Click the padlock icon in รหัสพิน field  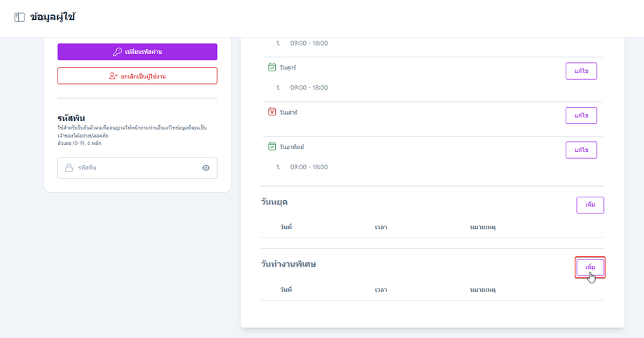(69, 168)
